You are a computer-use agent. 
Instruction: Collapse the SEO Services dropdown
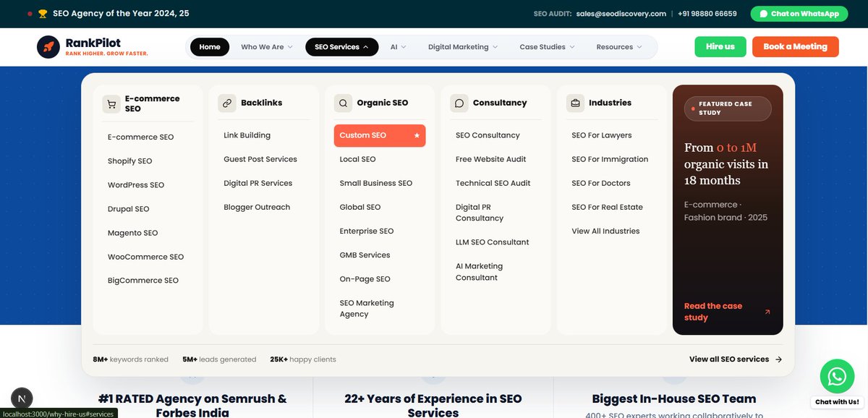(x=342, y=47)
